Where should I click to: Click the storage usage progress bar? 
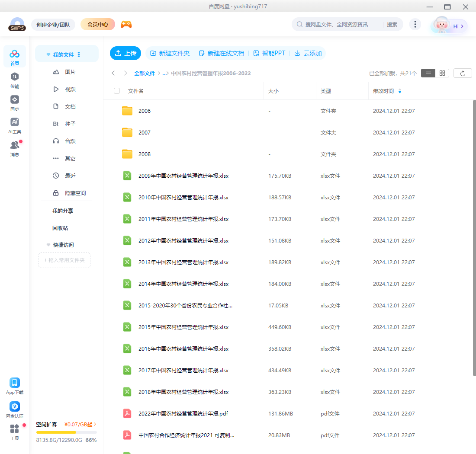[x=67, y=432]
